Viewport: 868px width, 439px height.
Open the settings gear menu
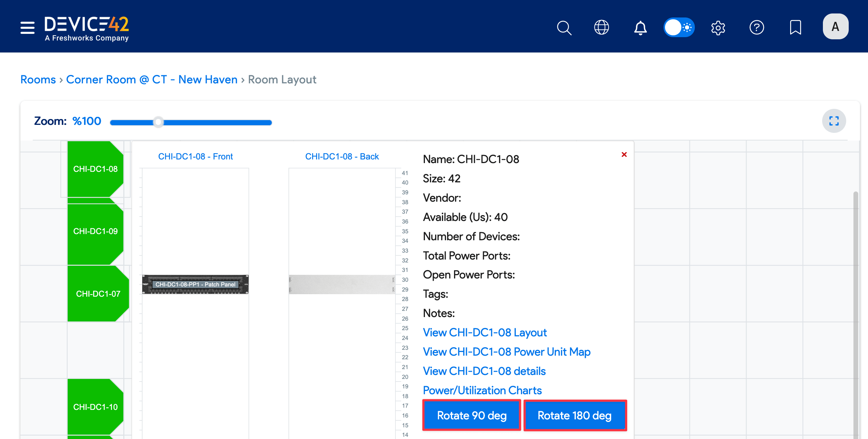click(718, 28)
